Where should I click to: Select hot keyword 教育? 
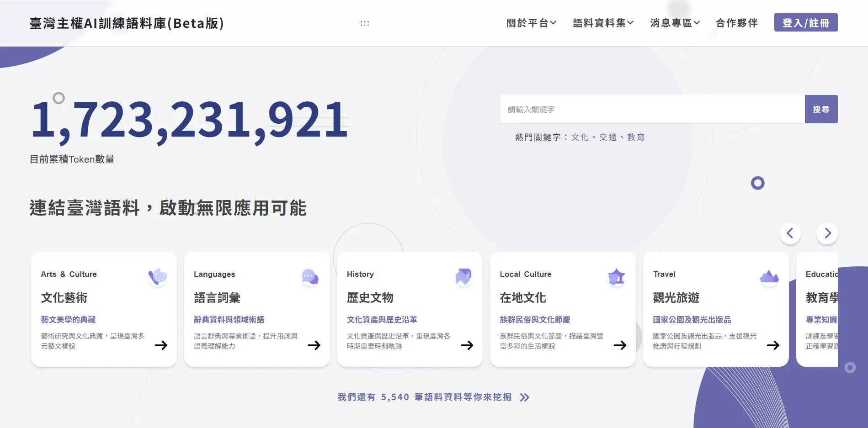click(x=636, y=137)
